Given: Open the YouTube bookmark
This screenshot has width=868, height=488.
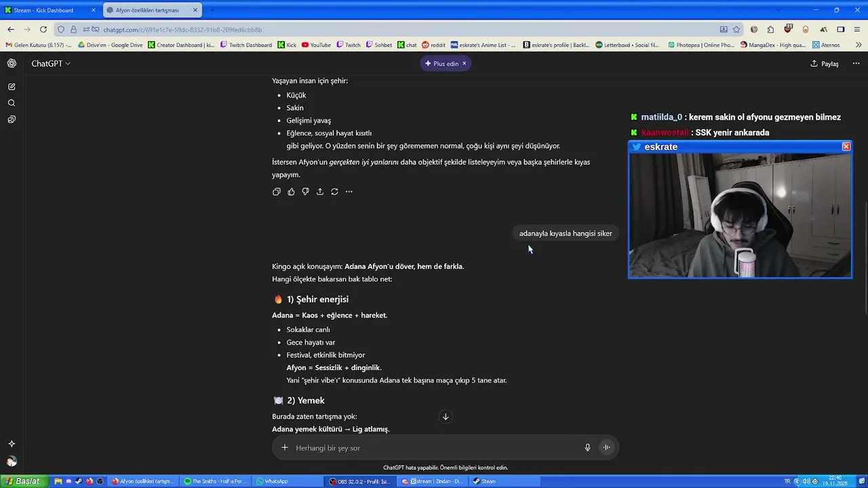Looking at the screenshot, I should coord(316,45).
